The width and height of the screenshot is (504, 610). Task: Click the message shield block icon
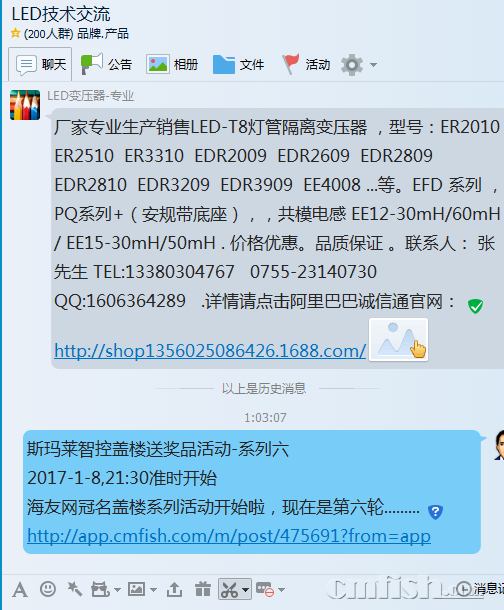tap(265, 589)
